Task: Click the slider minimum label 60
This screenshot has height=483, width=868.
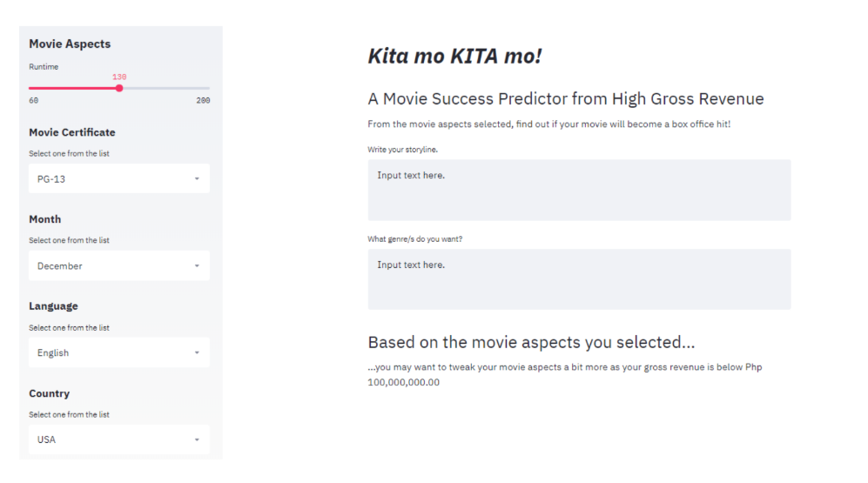Action: pos(34,101)
